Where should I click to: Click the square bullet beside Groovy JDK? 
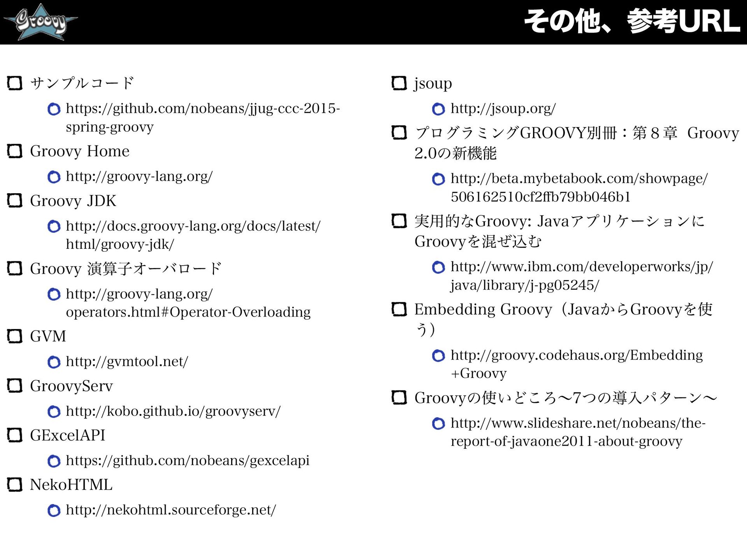(15, 201)
